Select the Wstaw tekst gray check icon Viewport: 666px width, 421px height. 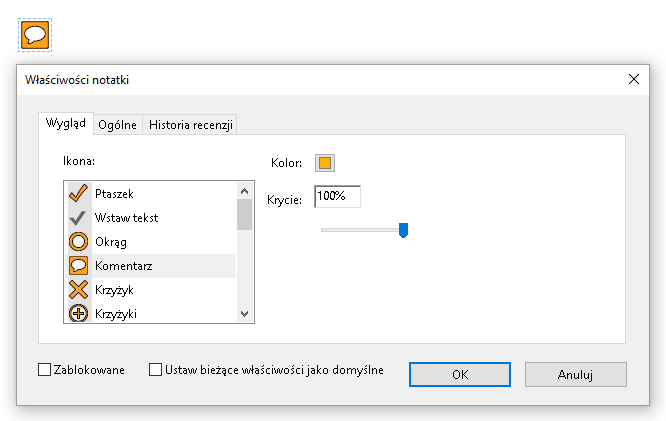coord(79,217)
